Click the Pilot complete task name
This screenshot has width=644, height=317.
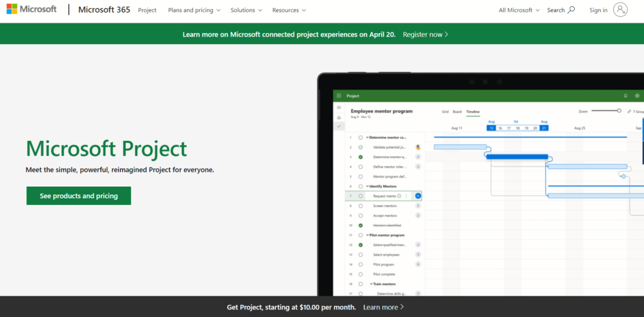coord(384,274)
